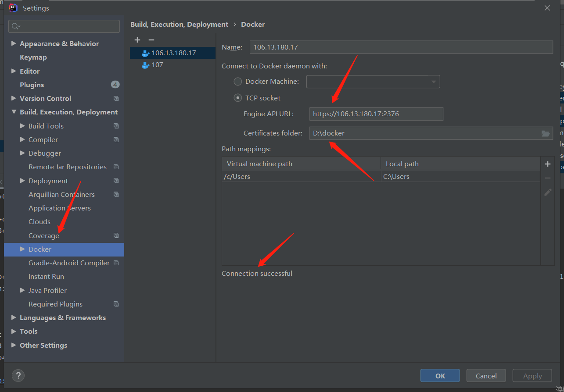Click the Plugins update count badge showing 4
564x392 pixels.
click(x=115, y=85)
